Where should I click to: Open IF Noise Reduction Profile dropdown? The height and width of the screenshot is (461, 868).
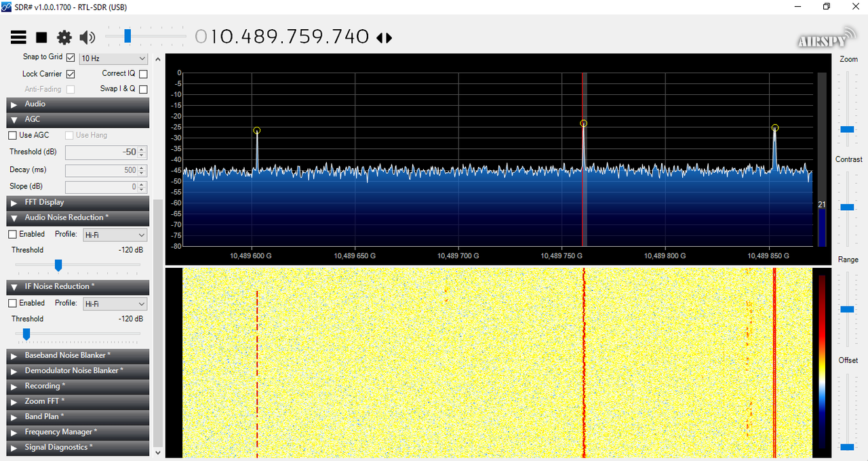pos(115,304)
